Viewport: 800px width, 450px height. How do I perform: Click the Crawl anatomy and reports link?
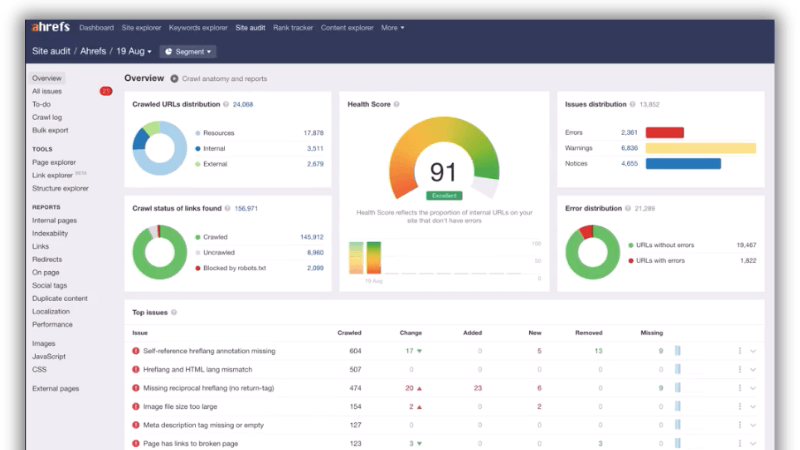224,79
